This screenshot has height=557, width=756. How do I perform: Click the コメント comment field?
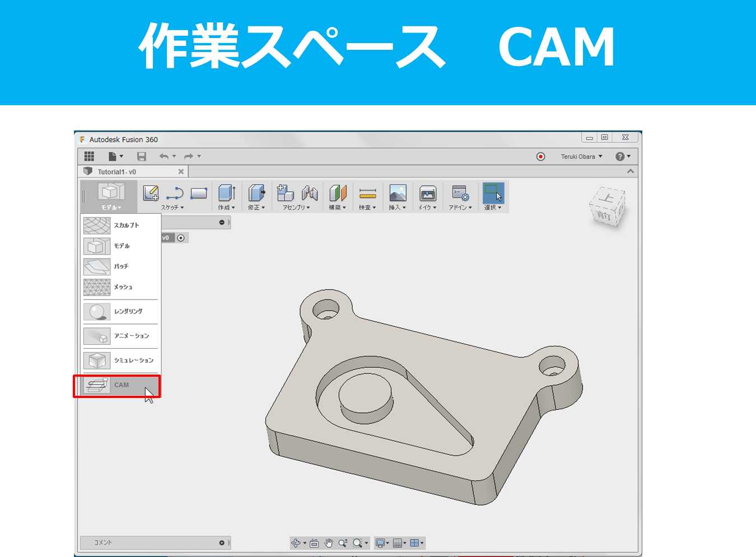[151, 542]
